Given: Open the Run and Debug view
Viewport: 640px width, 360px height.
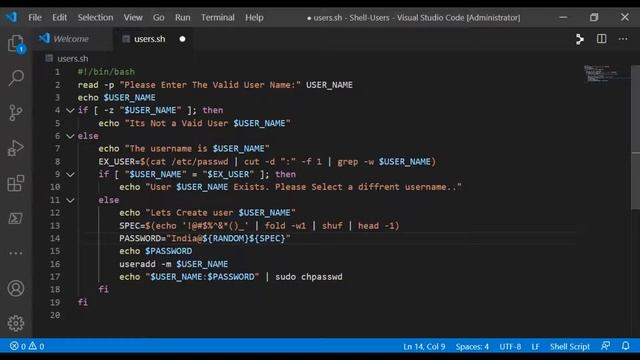Looking at the screenshot, I should [16, 148].
